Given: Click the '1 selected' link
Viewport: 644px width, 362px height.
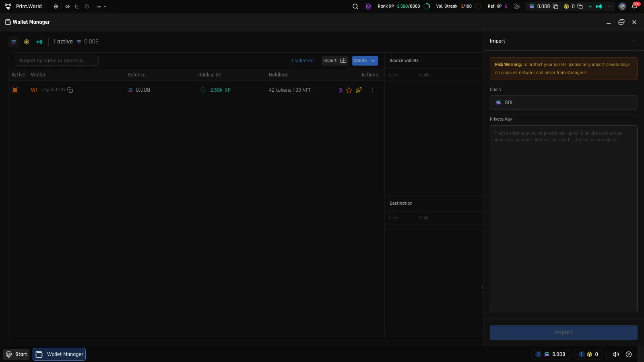Looking at the screenshot, I should [302, 61].
